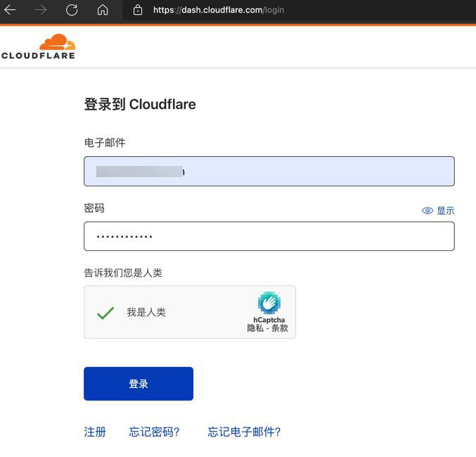Open the 注册 sign-up link

pos(95,432)
